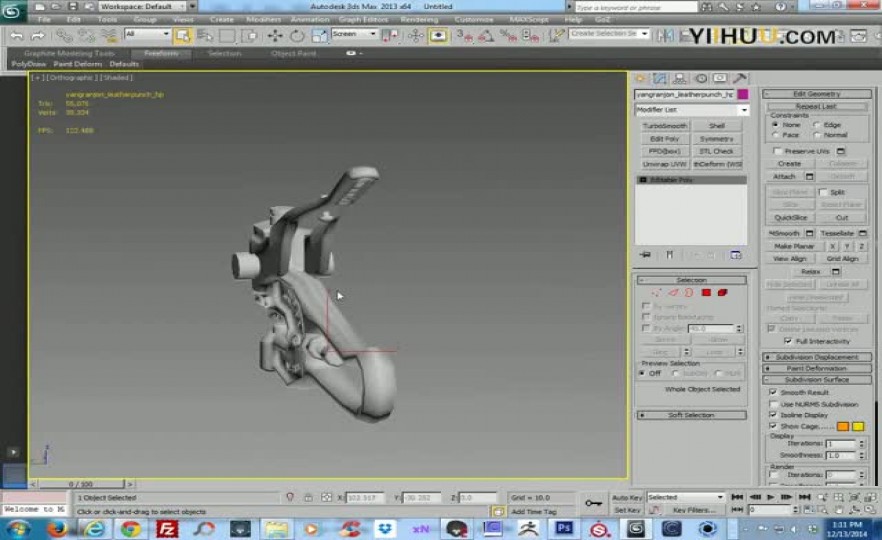The height and width of the screenshot is (540, 882).
Task: Open the Rendering menu
Action: [x=419, y=20]
